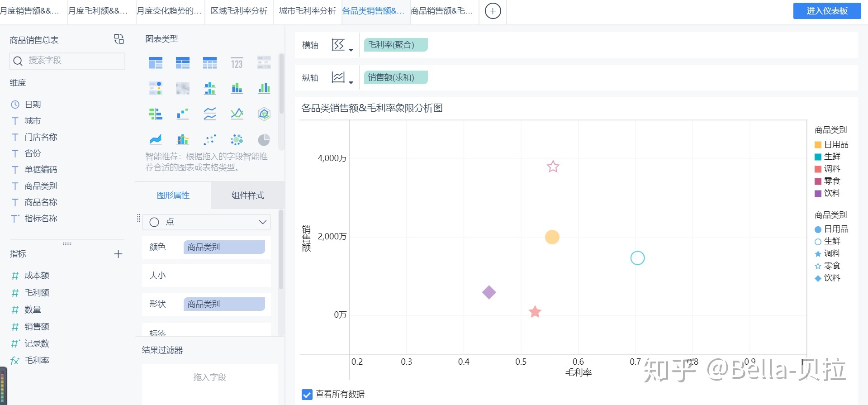Image resolution: width=868 pixels, height=405 pixels.
Task: Select the grouped table chart type
Action: tap(156, 63)
